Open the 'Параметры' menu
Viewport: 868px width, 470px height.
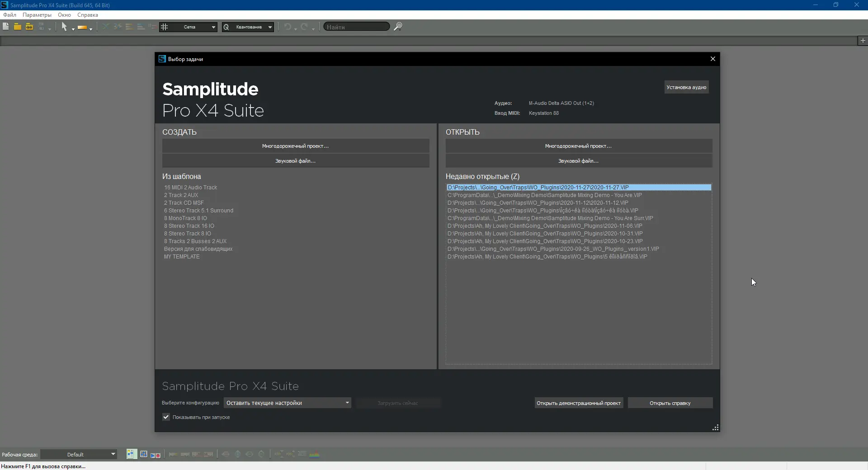(x=36, y=15)
